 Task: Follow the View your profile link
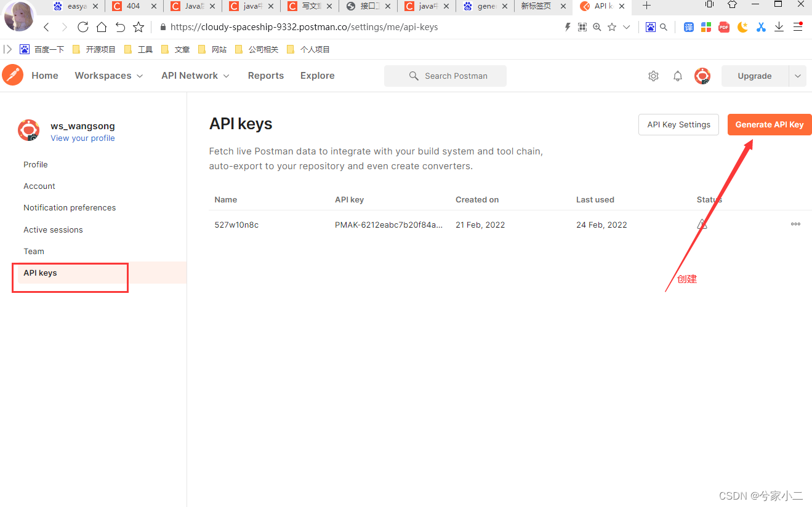(82, 138)
